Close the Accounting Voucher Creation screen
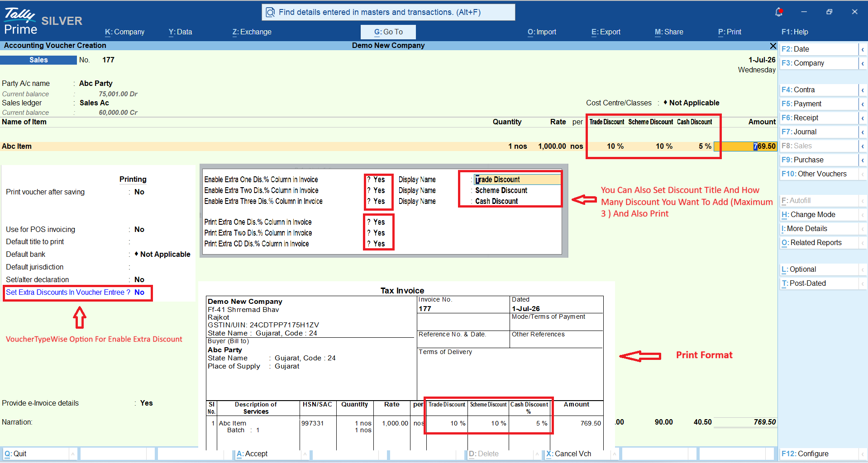 [x=773, y=46]
